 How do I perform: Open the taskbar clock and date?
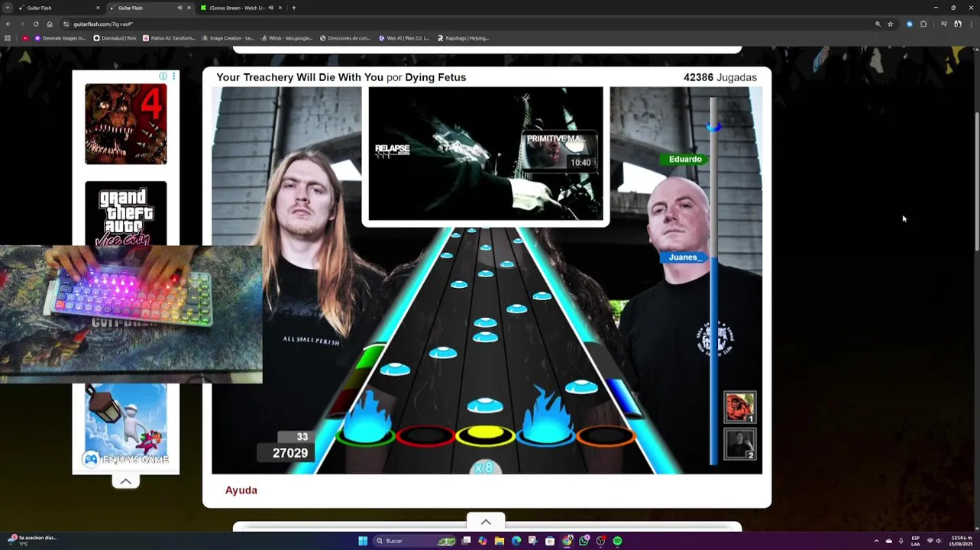(961, 541)
